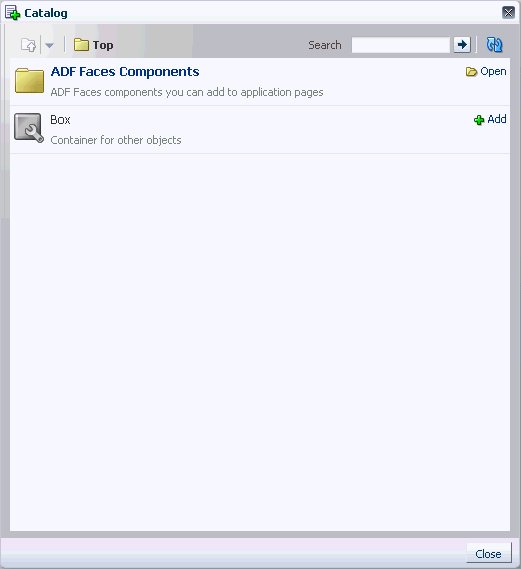Viewport: 521px width, 569px height.
Task: Click the Close button at bottom
Action: (x=488, y=554)
